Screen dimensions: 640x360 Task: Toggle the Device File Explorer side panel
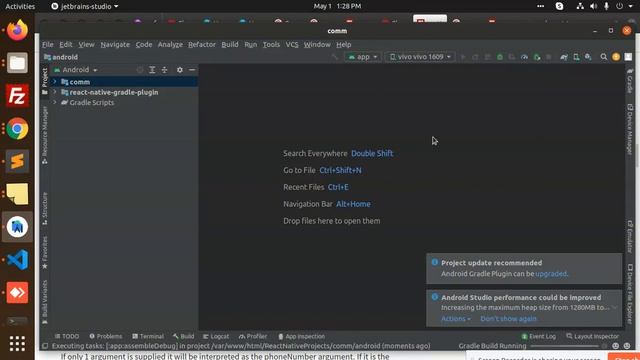coord(630,294)
